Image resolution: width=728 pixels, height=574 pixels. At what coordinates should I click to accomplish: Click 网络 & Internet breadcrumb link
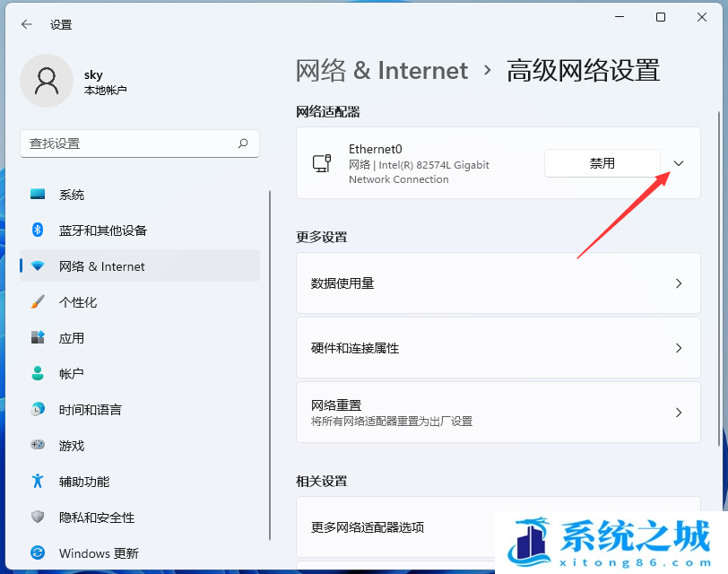point(382,71)
